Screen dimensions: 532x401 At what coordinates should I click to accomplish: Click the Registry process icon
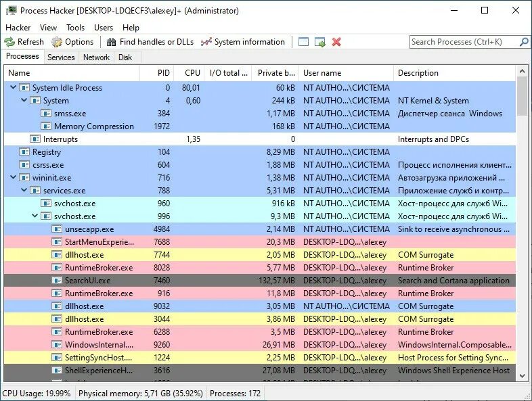coord(24,152)
